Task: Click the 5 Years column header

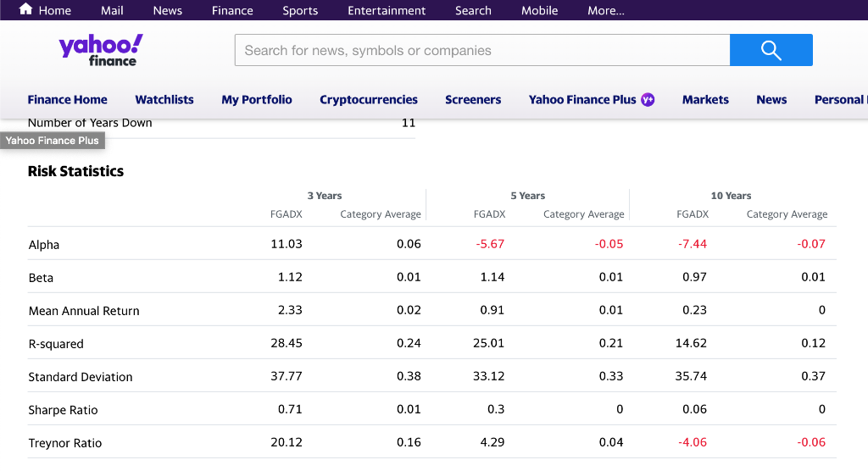Action: pyautogui.click(x=527, y=196)
